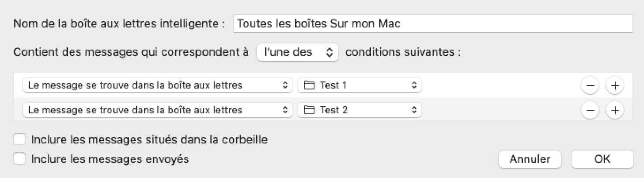The width and height of the screenshot is (644, 178).
Task: Remove the Test 1 condition row
Action: click(591, 85)
